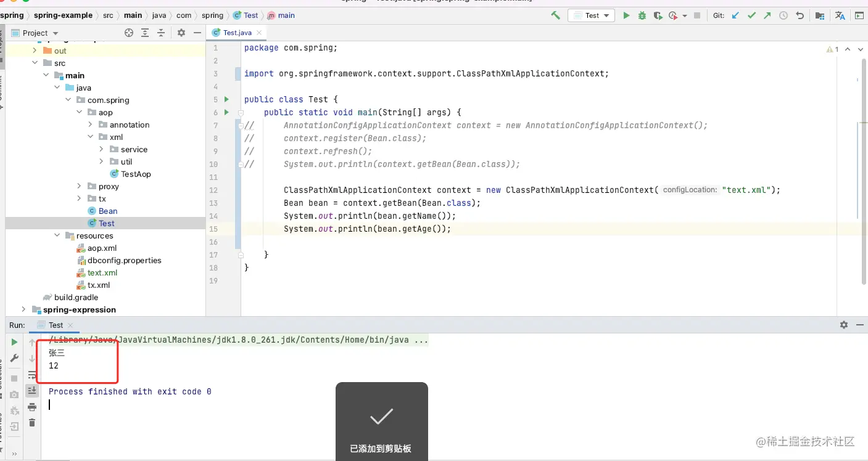Collapse all nodes in the Project panel
Viewport: 868px width, 461px height.
pos(161,33)
